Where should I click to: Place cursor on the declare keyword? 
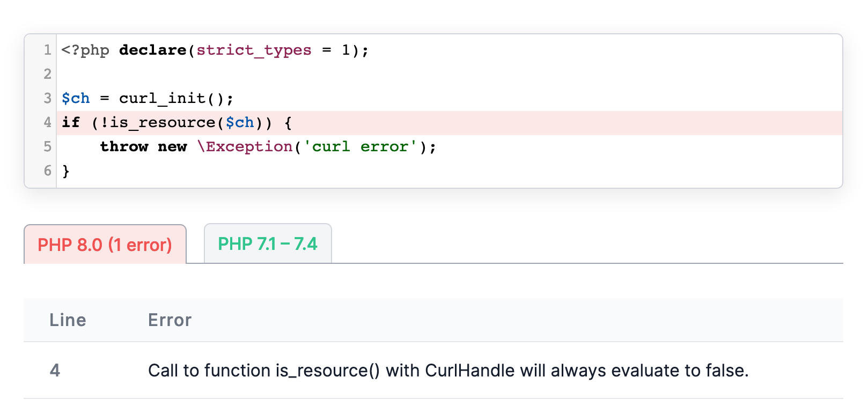coord(152,50)
